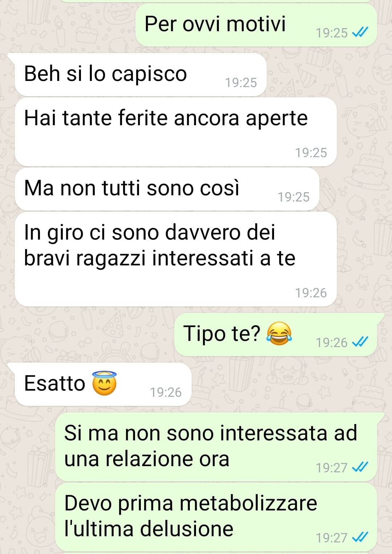The image size is (392, 554).
Task: Tap the 'Per ovvi motivi' message bubble
Action: [x=256, y=25]
